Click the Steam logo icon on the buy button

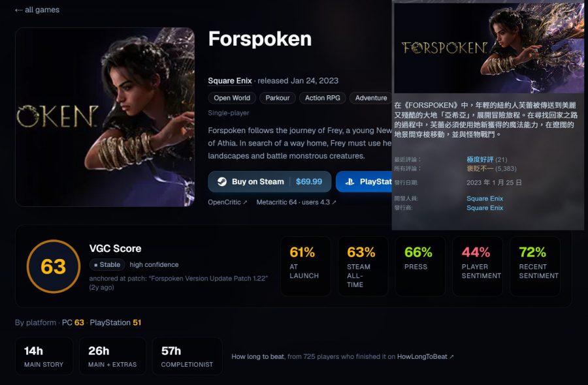[x=222, y=181]
